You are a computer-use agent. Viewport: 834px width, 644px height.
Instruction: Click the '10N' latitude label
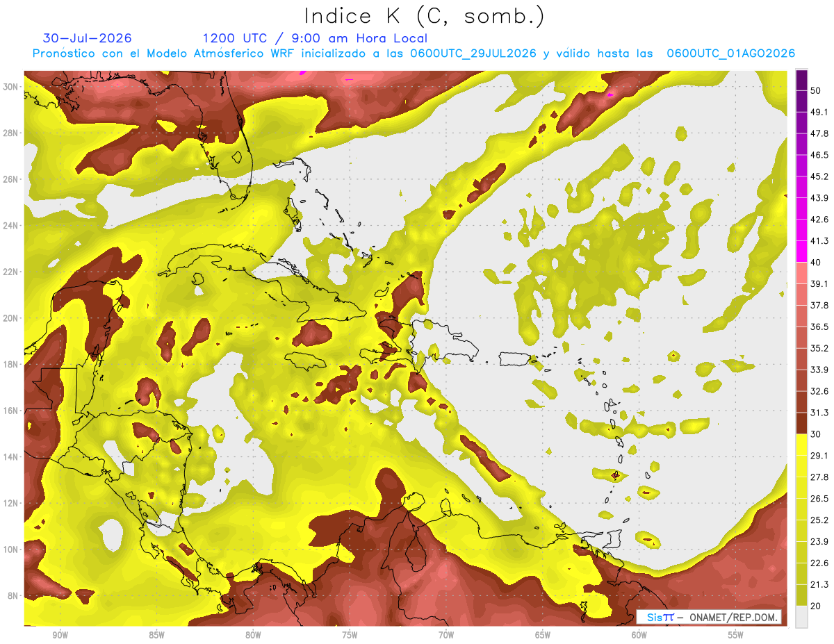click(x=10, y=550)
